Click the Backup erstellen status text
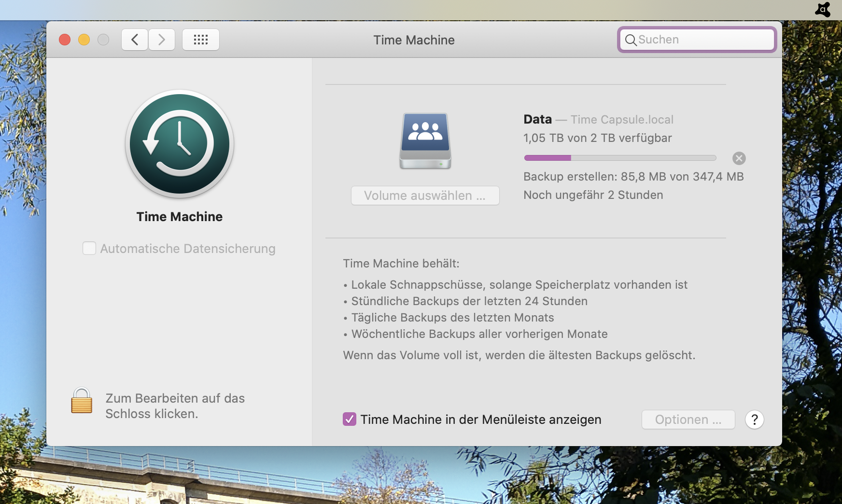 [633, 177]
